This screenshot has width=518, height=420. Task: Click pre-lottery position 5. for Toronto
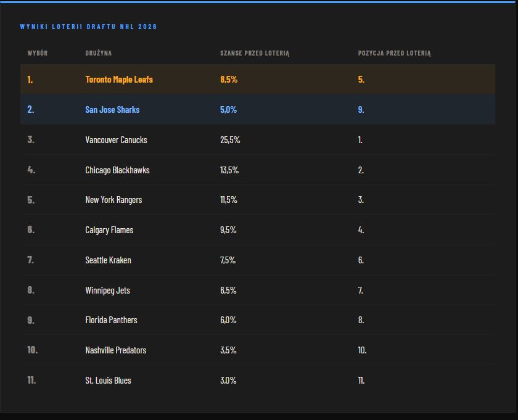pos(361,80)
